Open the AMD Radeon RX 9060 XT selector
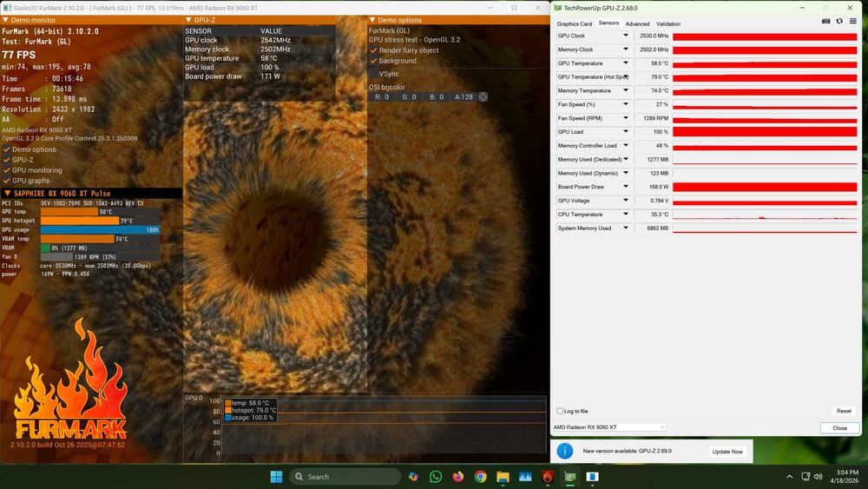 pos(608,427)
